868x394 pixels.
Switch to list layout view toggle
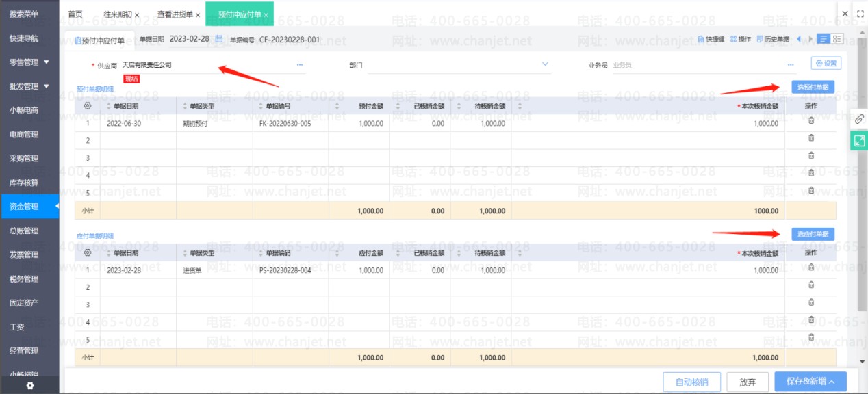[824, 40]
